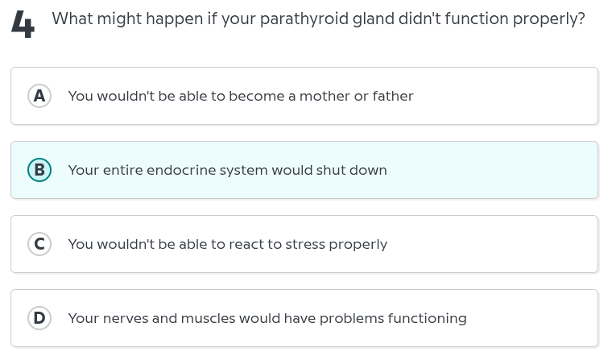
Task: Click the parathyroid gland question heading
Action: tap(319, 19)
